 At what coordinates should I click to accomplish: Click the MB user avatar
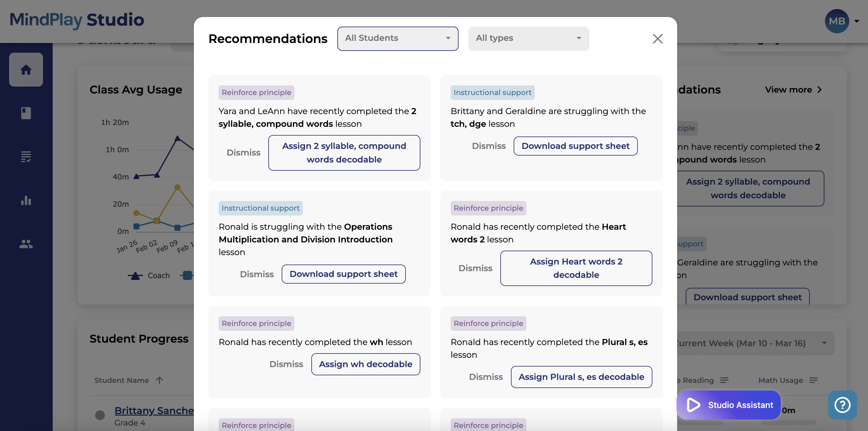coord(837,21)
